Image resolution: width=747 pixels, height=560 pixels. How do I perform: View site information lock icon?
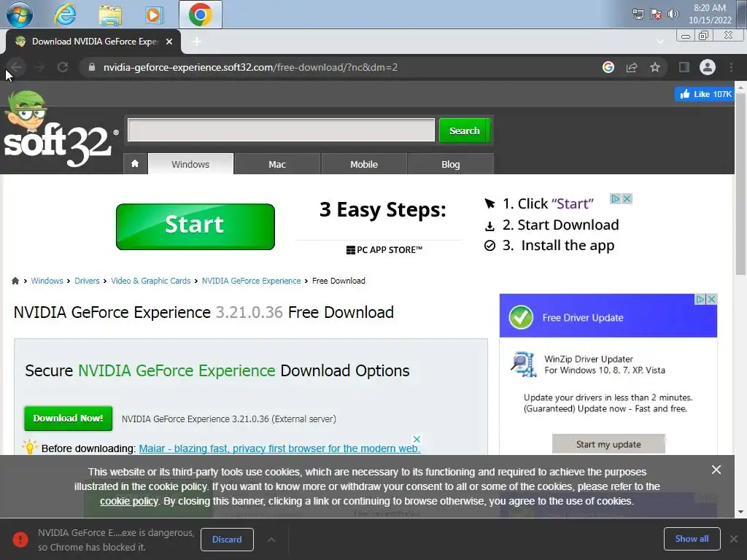click(91, 67)
